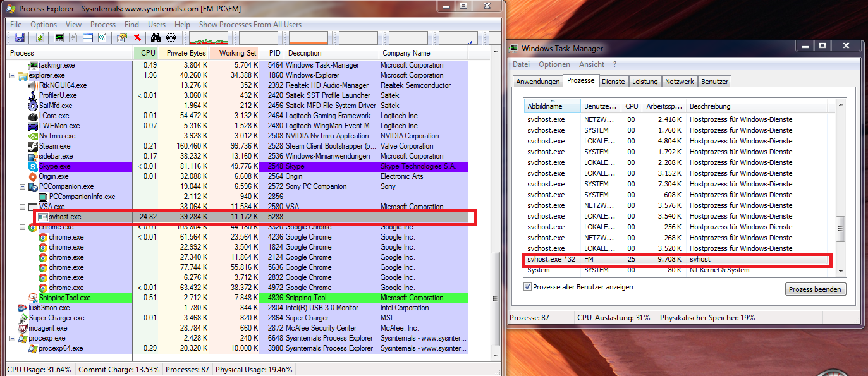Click the sidebar.exe icon
The height and width of the screenshot is (376, 868).
pyautogui.click(x=33, y=156)
